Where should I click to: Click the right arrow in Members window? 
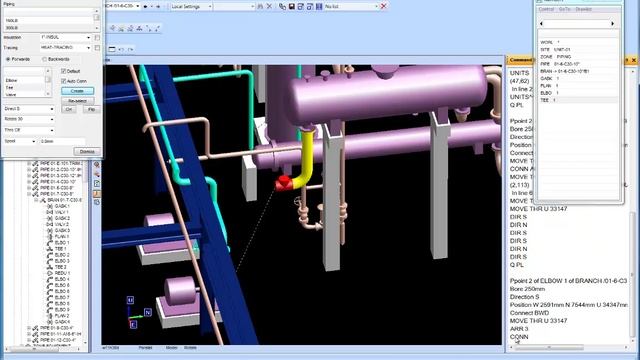click(x=612, y=24)
